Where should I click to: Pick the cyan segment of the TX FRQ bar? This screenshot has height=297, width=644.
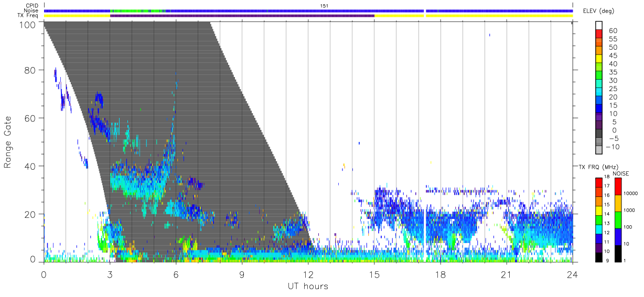(598, 229)
